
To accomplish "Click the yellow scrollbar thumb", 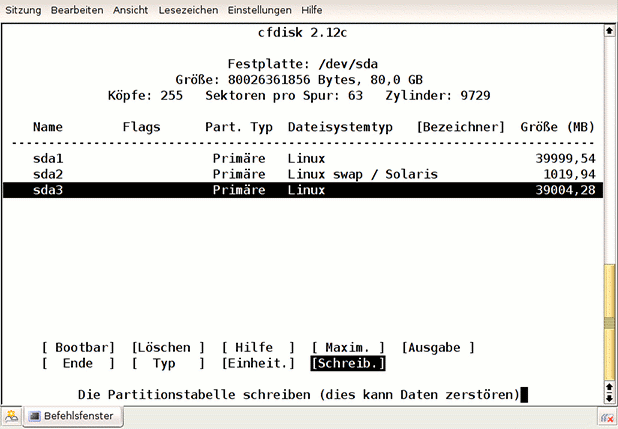I will pos(609,321).
